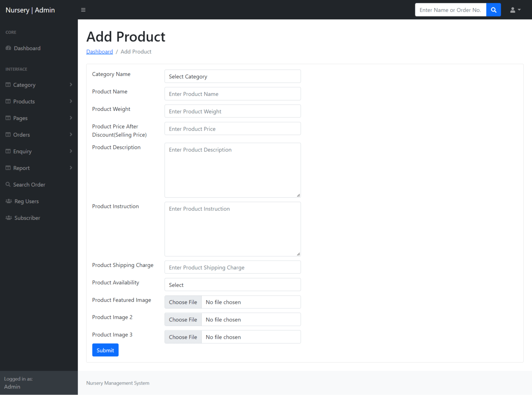Expand the Report sidebar chevron

[71, 168]
